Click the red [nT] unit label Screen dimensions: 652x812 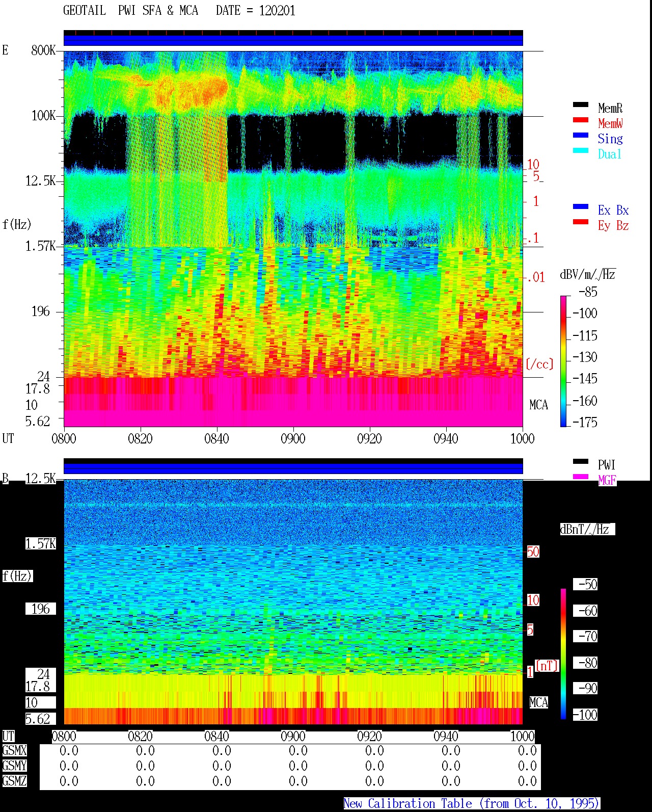click(x=547, y=666)
